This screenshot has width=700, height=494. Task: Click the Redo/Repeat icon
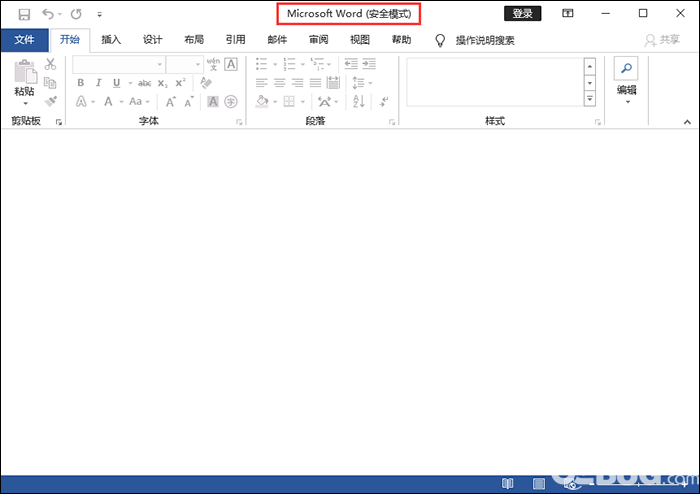(76, 14)
